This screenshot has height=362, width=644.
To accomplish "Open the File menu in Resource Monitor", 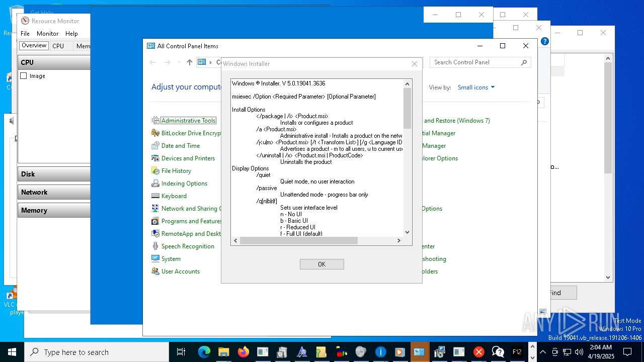I will tap(25, 34).
